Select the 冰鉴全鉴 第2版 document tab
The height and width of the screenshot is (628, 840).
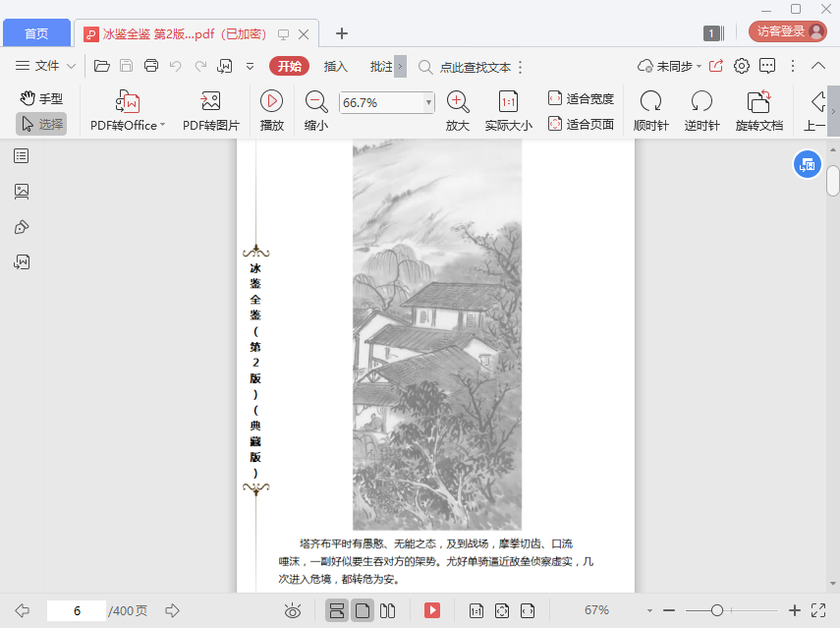184,33
